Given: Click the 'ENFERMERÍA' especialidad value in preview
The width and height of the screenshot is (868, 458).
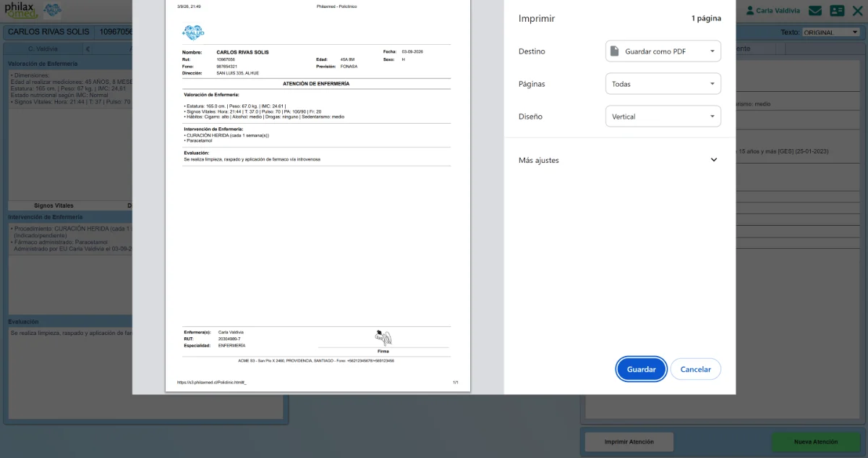Looking at the screenshot, I should click(x=231, y=345).
